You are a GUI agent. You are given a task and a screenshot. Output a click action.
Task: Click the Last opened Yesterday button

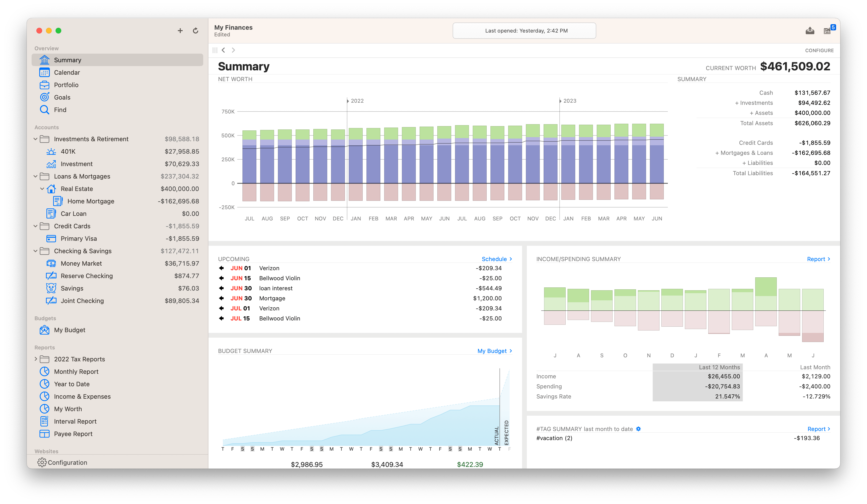(524, 30)
